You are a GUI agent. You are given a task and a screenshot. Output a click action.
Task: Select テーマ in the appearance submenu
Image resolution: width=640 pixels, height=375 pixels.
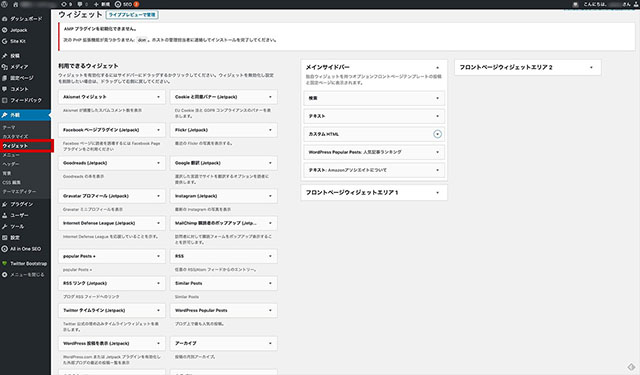pos(9,127)
